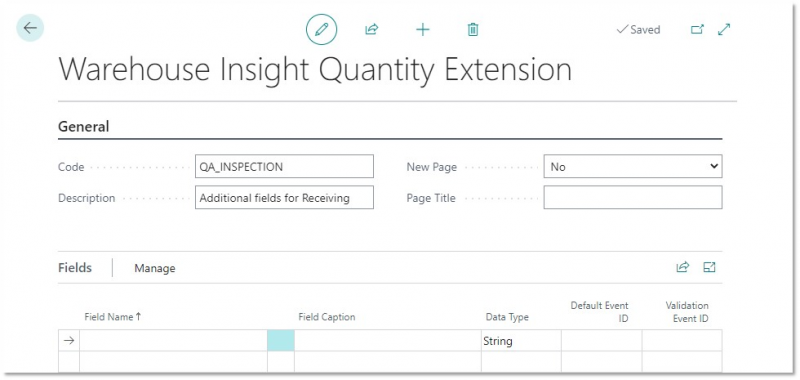The height and width of the screenshot is (380, 800).
Task: Create a new record with the plus icon
Action: [422, 30]
